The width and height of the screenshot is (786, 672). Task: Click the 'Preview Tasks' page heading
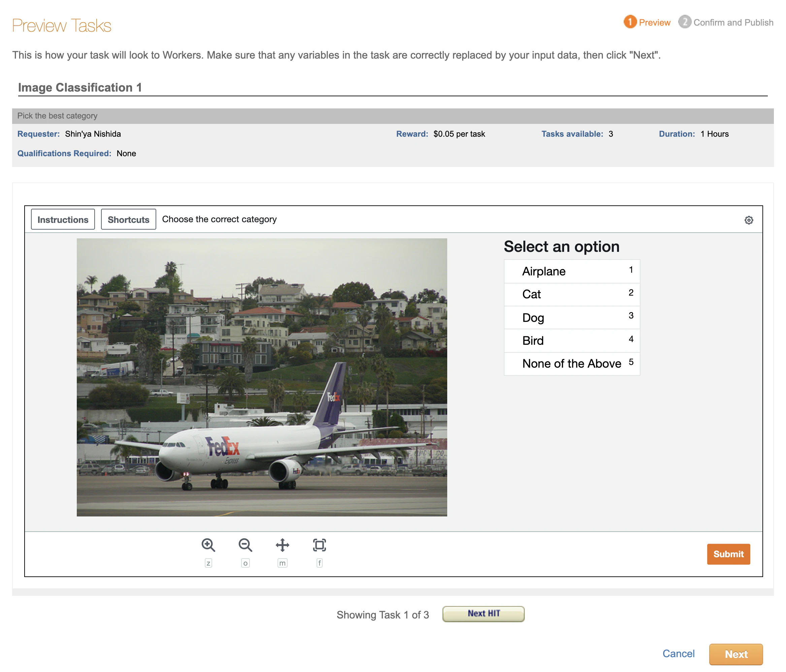[x=62, y=25]
